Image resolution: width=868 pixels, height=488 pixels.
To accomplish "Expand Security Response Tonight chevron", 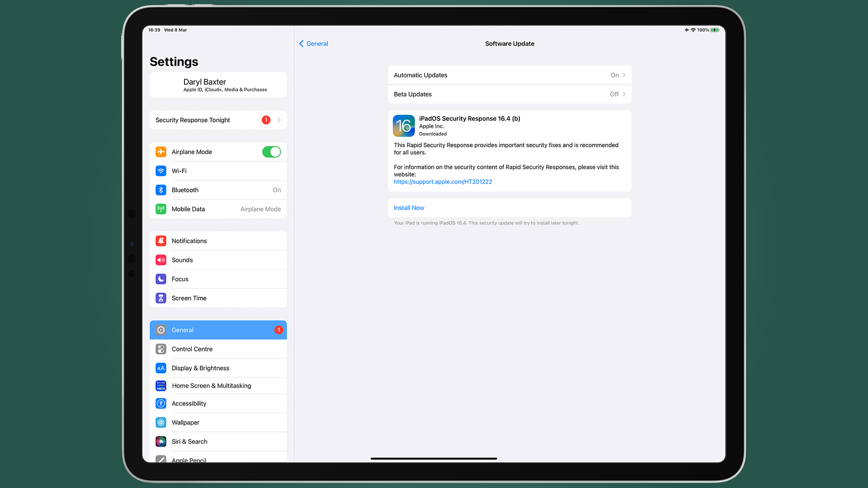I will [279, 120].
